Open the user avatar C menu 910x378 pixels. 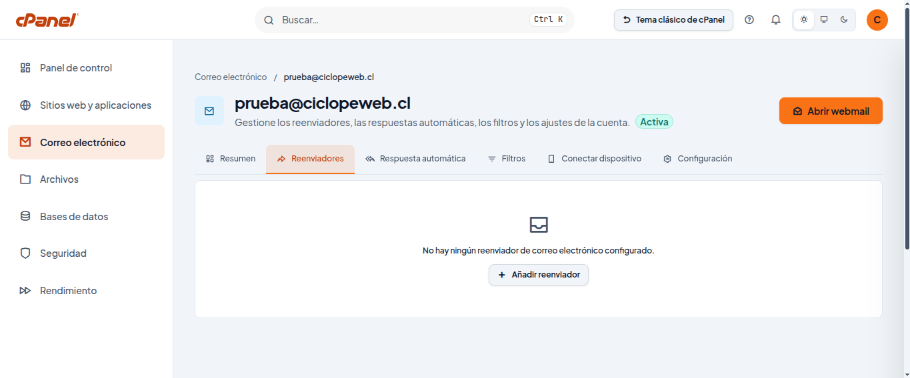877,20
